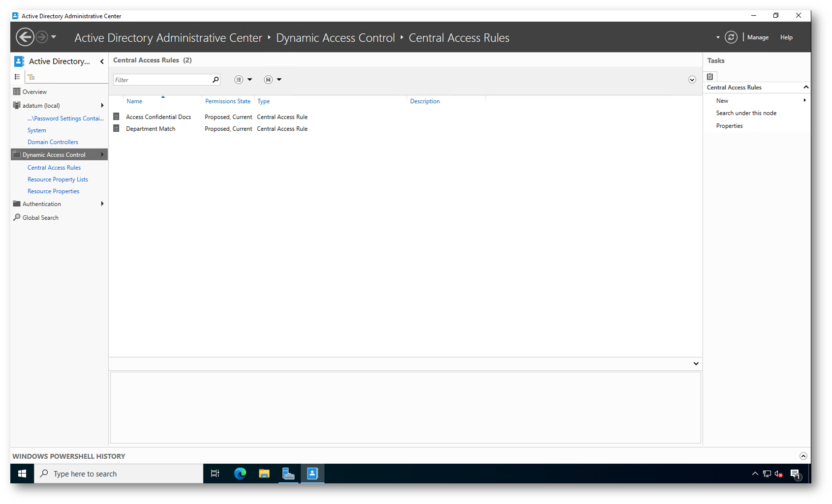Open Microsoft Edge from the taskbar
This screenshot has height=504, width=832.
click(240, 474)
